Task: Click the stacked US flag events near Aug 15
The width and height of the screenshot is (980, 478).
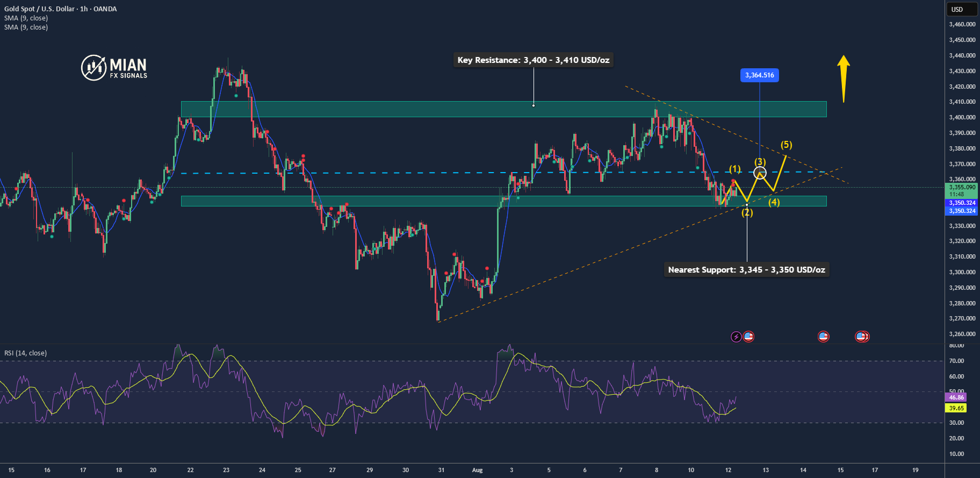Action: (862, 337)
